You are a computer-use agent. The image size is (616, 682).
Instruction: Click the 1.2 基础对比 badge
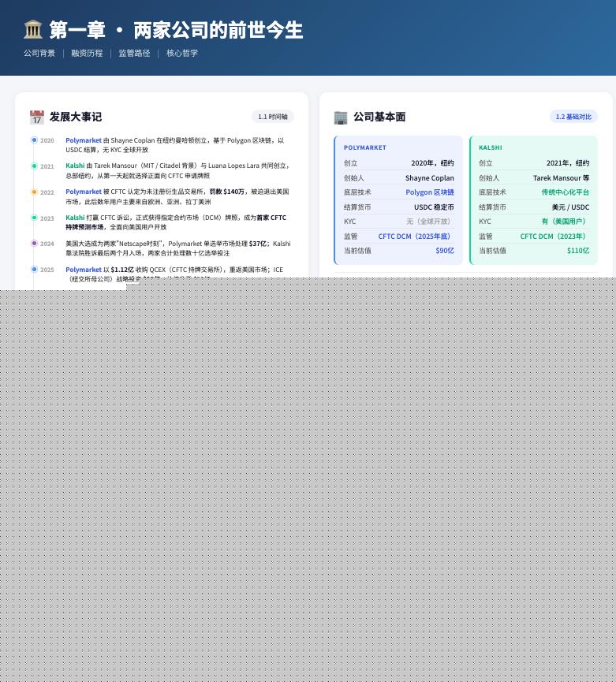(573, 117)
